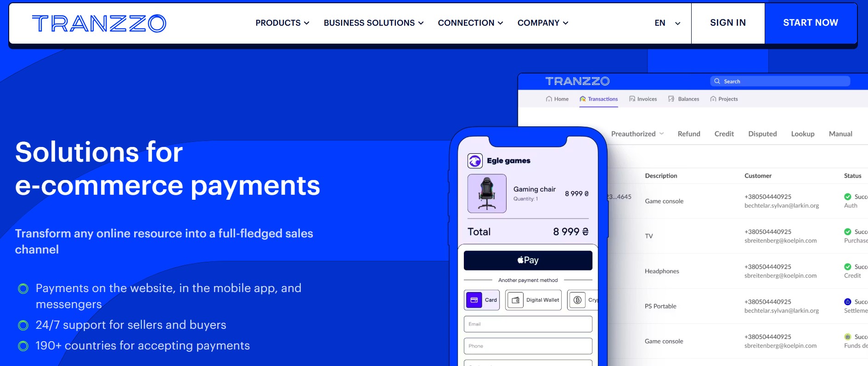
Task: Click the Sign In button
Action: pos(728,23)
